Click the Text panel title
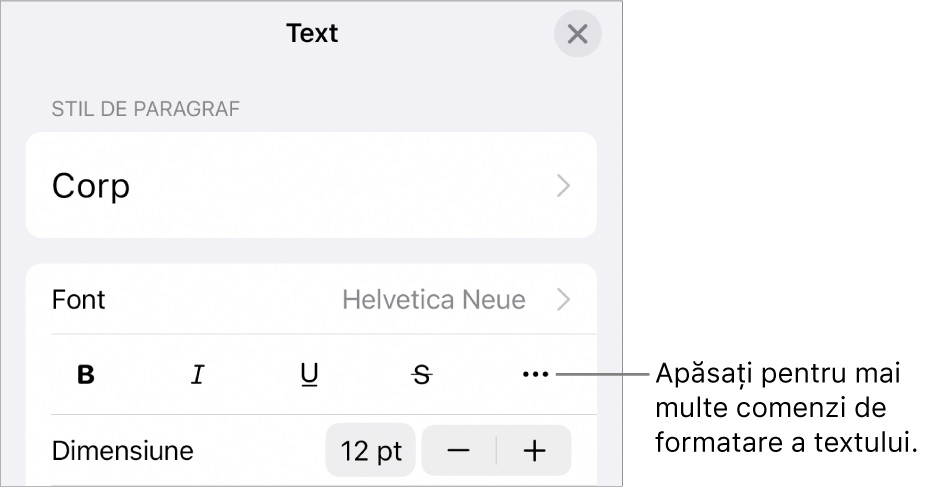Screen dimensions: 926x497 pyautogui.click(x=312, y=34)
